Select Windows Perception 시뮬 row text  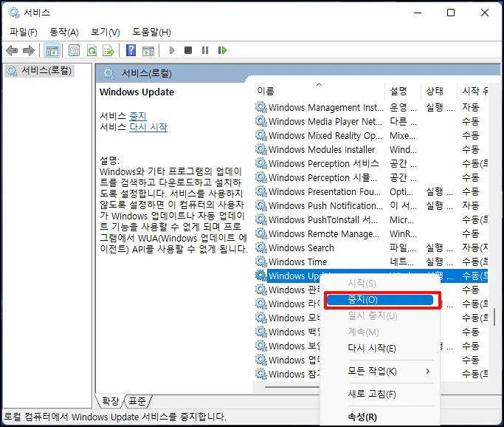(322, 177)
